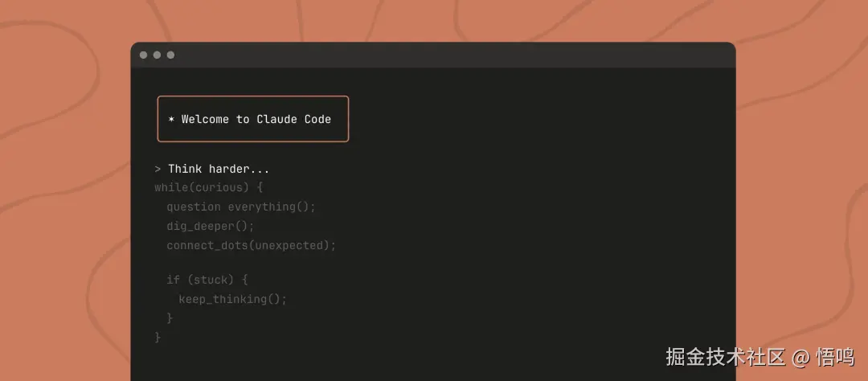Image resolution: width=868 pixels, height=381 pixels.
Task: Click the empty area of the terminal title bar
Action: click(450, 55)
